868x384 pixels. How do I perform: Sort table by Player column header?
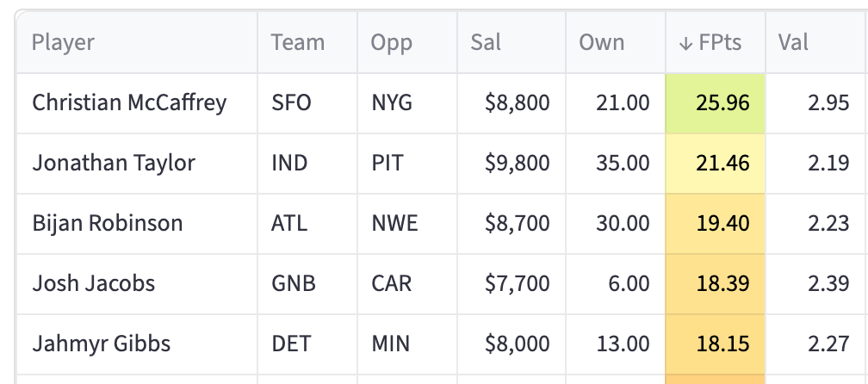point(63,42)
